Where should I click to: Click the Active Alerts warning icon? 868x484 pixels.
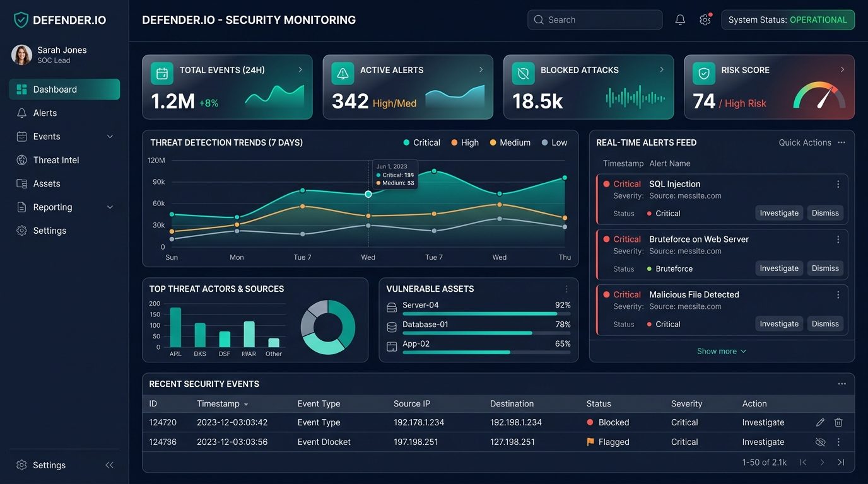click(343, 73)
